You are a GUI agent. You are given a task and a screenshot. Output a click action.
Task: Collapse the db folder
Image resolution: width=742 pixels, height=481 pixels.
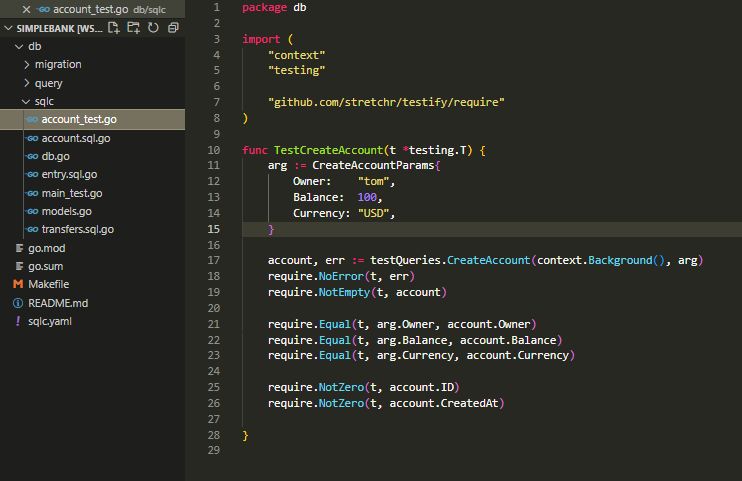pyautogui.click(x=19, y=46)
